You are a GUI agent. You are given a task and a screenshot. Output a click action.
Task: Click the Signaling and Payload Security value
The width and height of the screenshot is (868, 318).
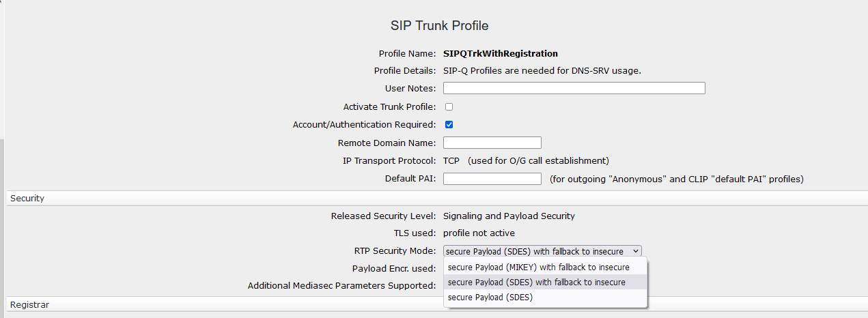(x=509, y=216)
